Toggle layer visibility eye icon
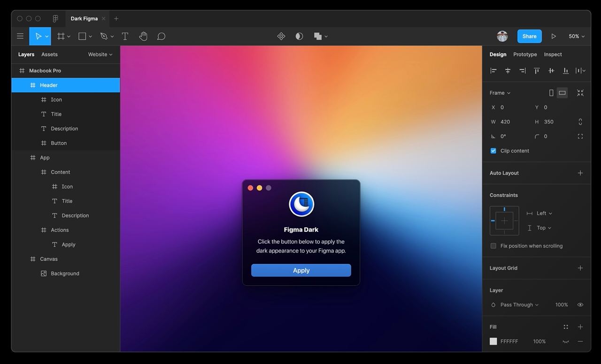 click(x=580, y=305)
